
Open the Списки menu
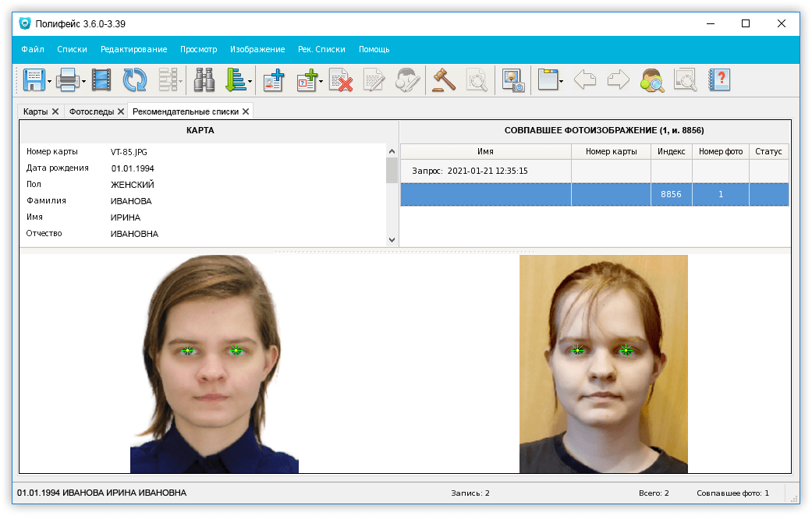click(x=72, y=49)
